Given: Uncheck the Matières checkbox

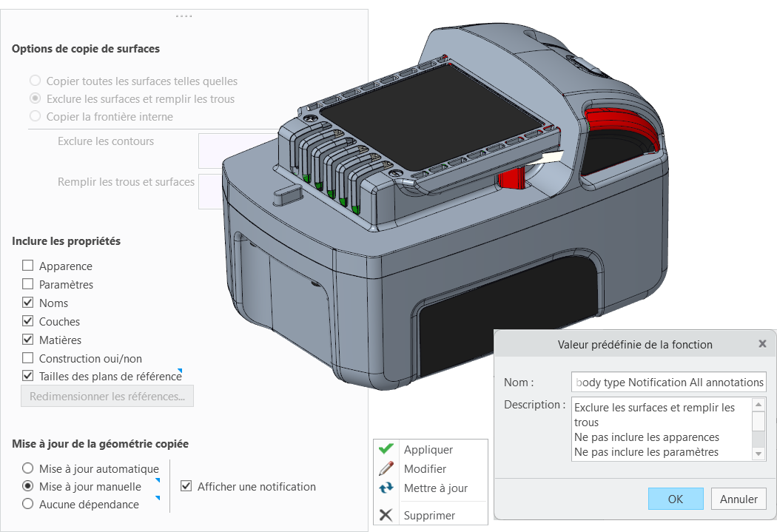Looking at the screenshot, I should [x=28, y=340].
